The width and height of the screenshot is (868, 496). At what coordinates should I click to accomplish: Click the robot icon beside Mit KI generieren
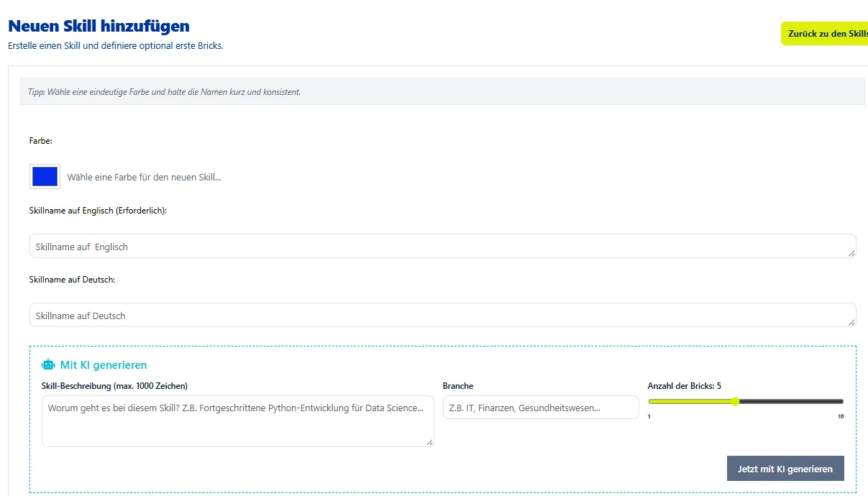48,364
